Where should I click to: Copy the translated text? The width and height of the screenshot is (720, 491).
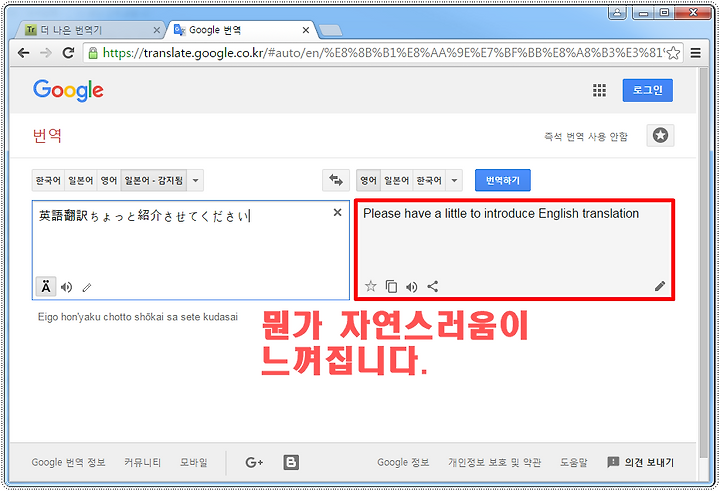(391, 287)
